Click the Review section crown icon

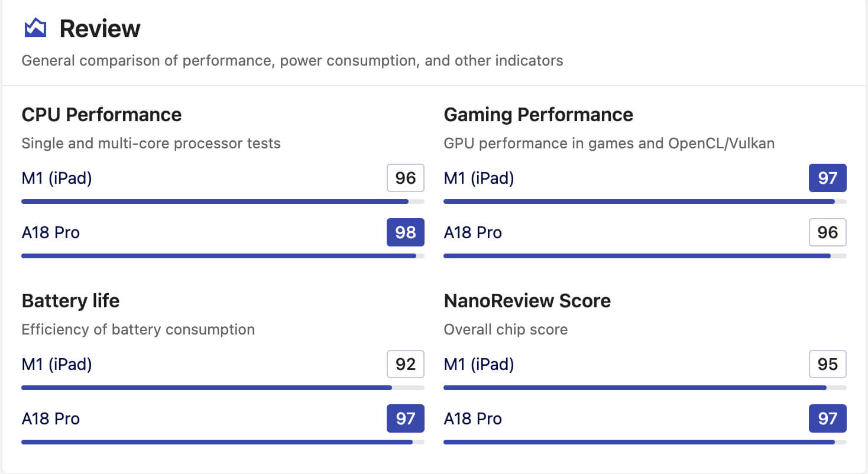click(35, 27)
